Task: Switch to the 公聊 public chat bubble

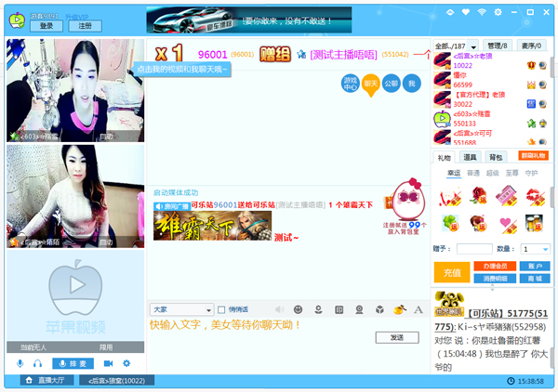Action: 392,84
